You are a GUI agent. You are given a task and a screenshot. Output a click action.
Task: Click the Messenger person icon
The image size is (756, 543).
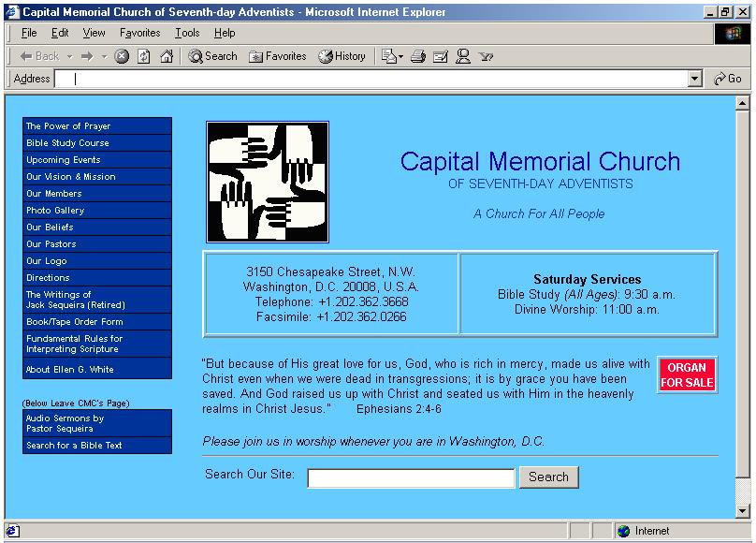pyautogui.click(x=463, y=56)
